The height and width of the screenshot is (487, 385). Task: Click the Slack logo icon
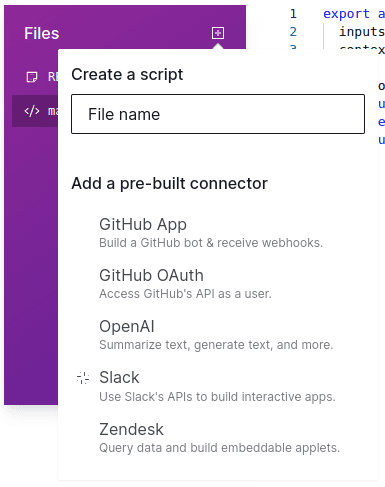pyautogui.click(x=83, y=378)
